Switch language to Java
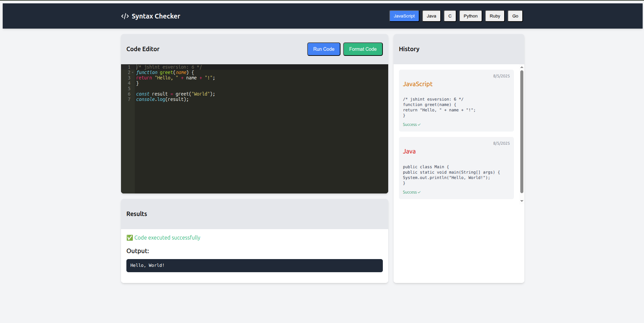644x323 pixels. (x=431, y=16)
